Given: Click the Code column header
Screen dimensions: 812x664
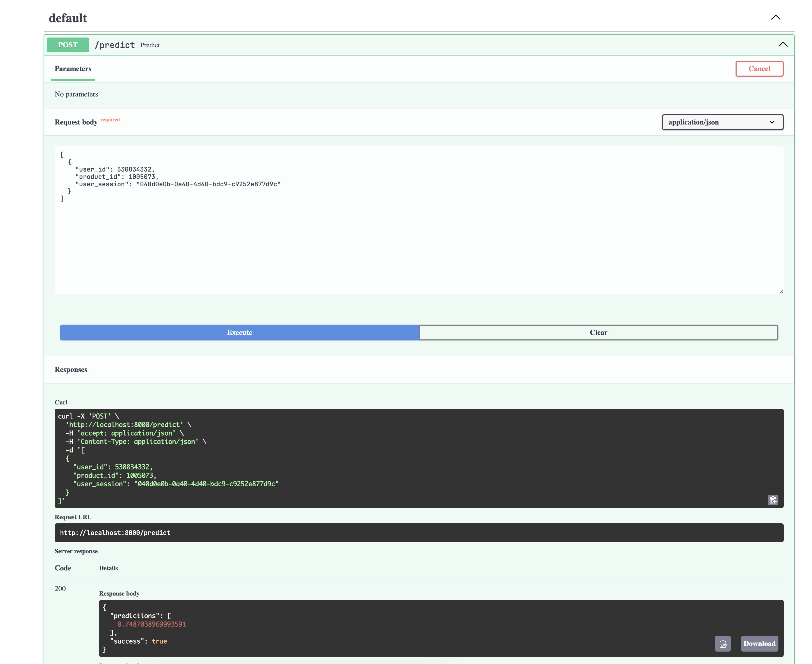Looking at the screenshot, I should pyautogui.click(x=63, y=568).
